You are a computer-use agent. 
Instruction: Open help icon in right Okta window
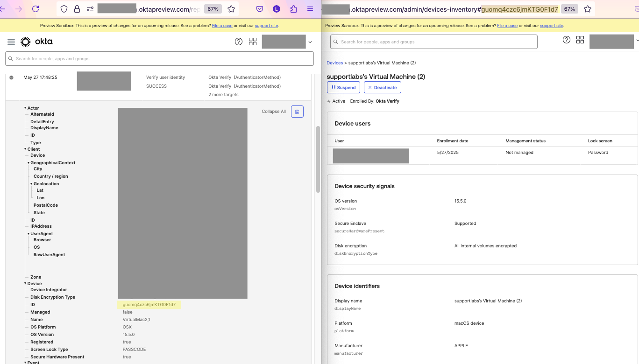click(x=566, y=40)
